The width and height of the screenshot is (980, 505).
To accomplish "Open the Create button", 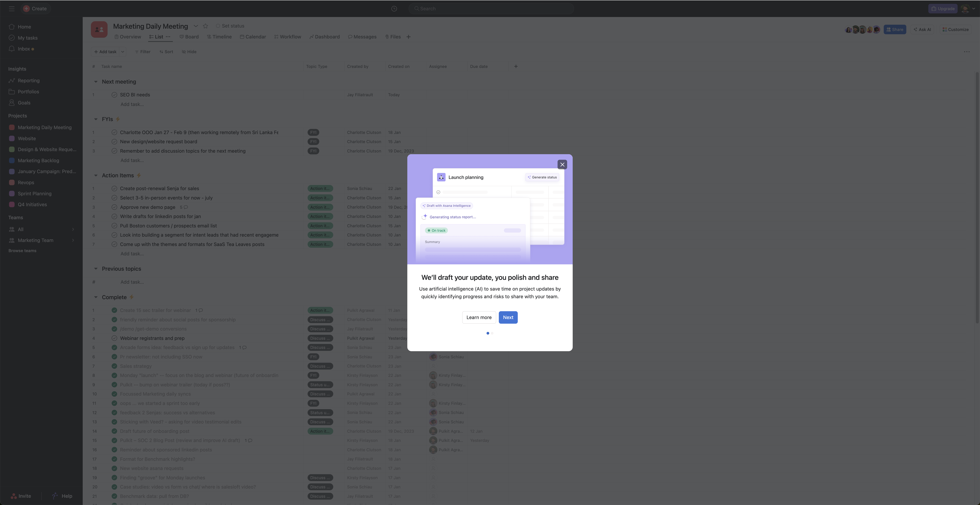I will pos(35,8).
